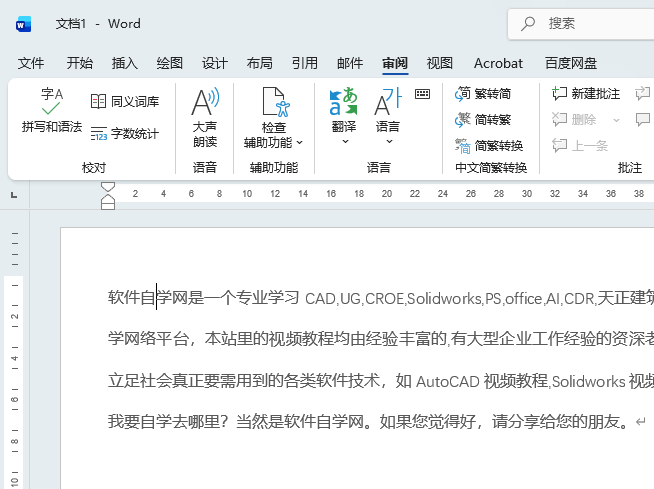This screenshot has width=654, height=489.
Task: Click the first-line indent marker on ruler
Action: pos(108,187)
